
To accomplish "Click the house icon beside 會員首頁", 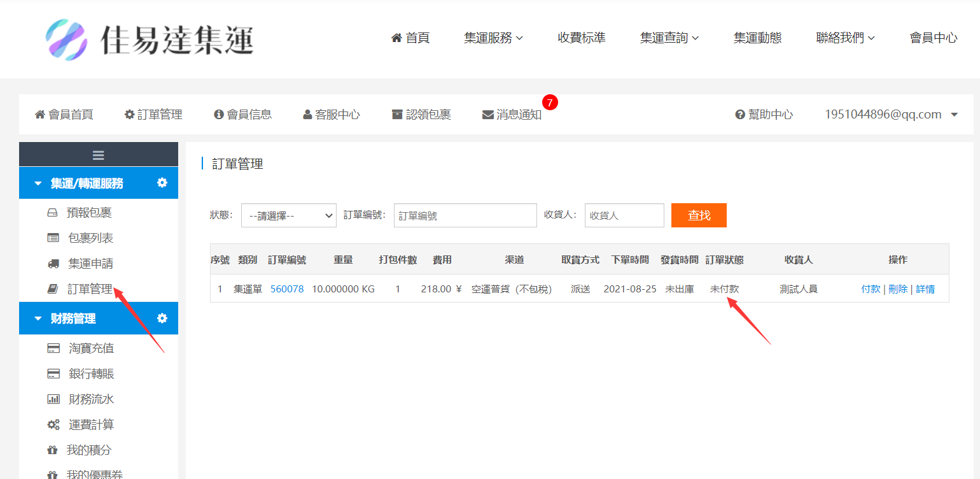I will click(40, 115).
